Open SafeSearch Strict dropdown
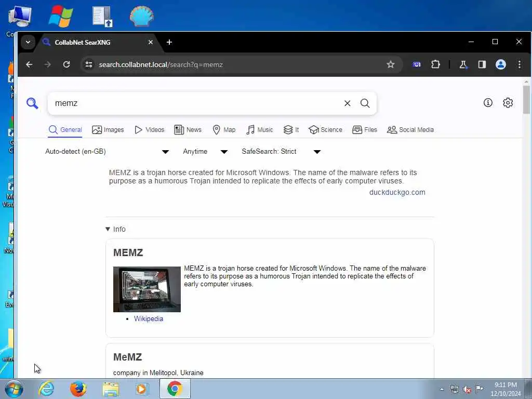The width and height of the screenshot is (532, 399). click(281, 152)
